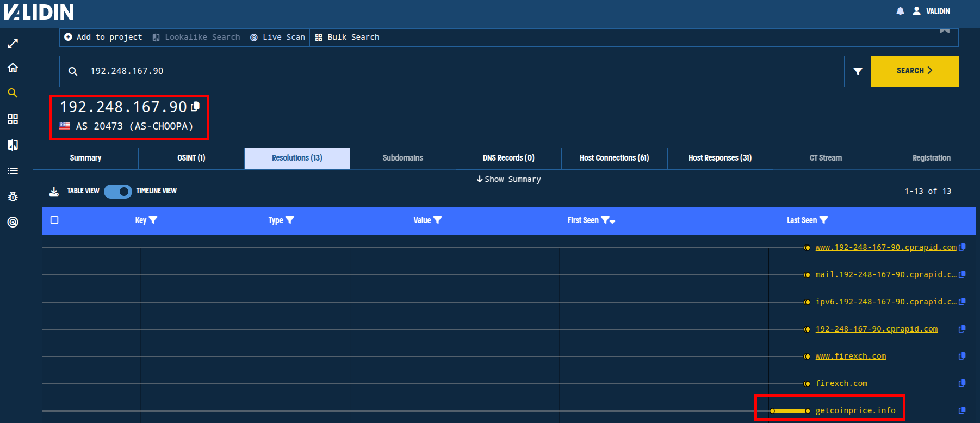Open the Summary tab
The width and height of the screenshot is (980, 423).
(x=85, y=158)
